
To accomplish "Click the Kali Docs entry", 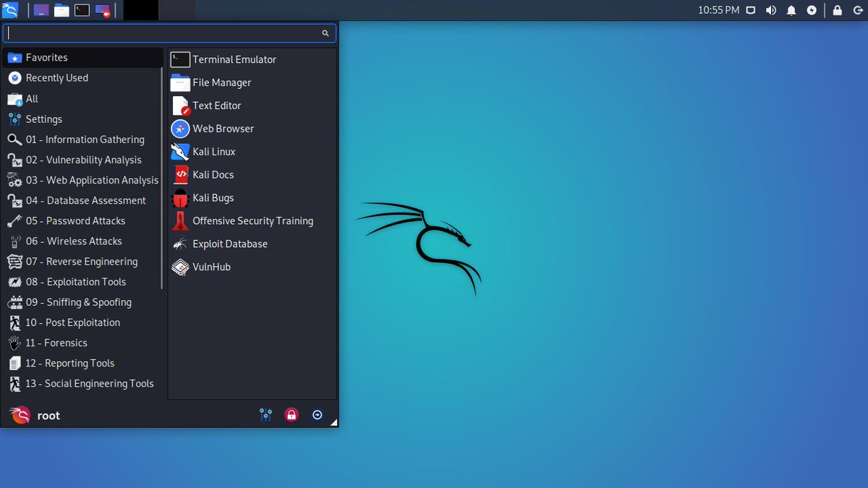I will [x=213, y=175].
